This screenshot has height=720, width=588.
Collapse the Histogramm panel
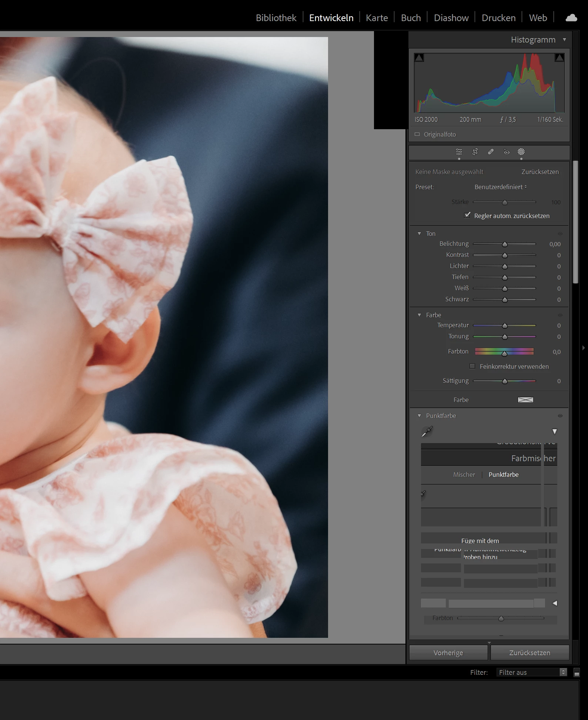[564, 40]
